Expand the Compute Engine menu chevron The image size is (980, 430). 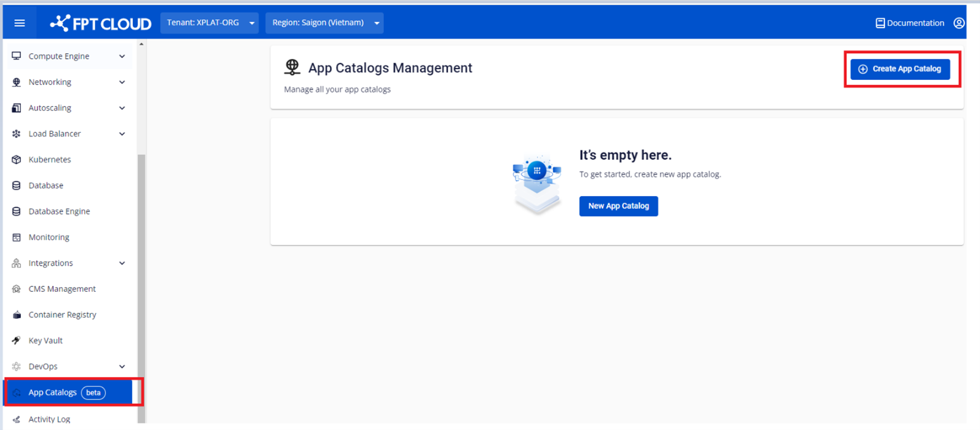click(x=122, y=57)
